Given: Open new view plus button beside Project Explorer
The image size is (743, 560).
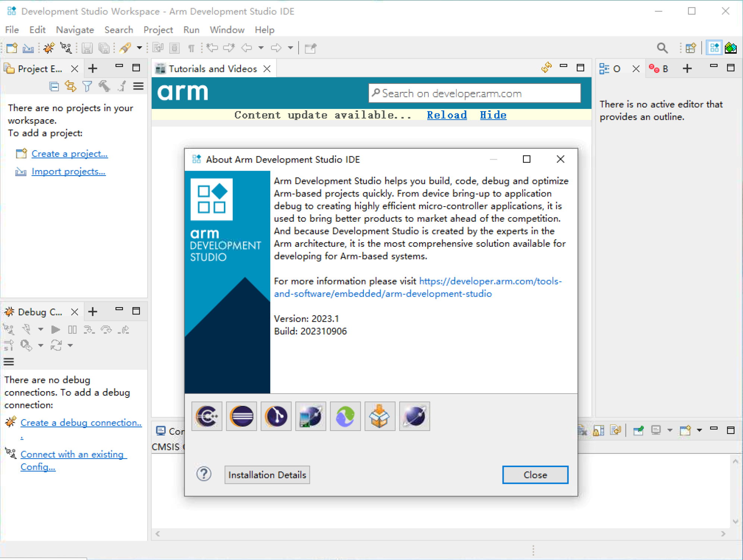Looking at the screenshot, I should pos(93,69).
